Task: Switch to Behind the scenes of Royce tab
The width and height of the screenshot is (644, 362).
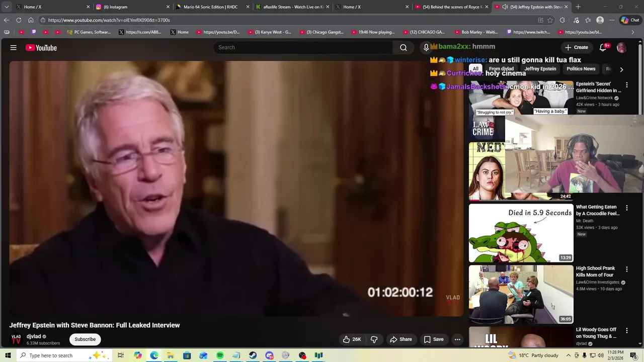Action: click(451, 7)
